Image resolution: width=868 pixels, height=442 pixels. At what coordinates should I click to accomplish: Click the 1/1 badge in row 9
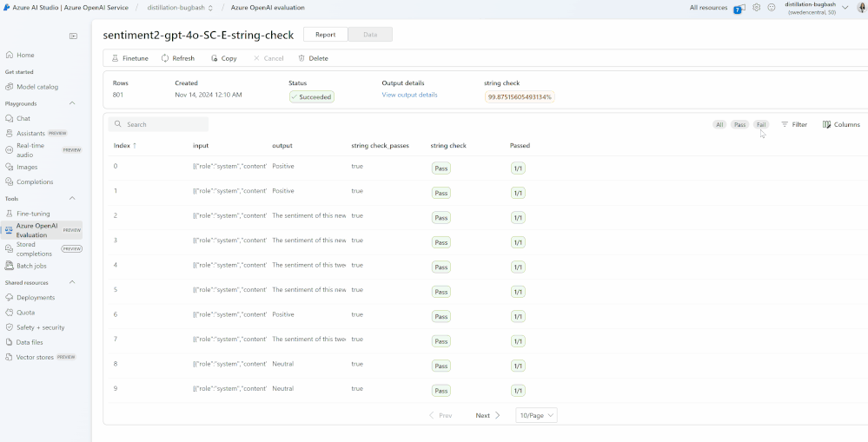(x=518, y=391)
